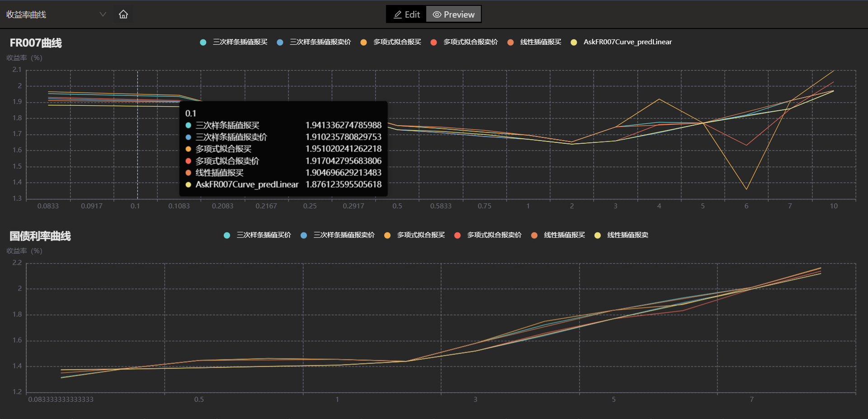Click tooltip value 1.951020241262218
The height and width of the screenshot is (419, 868).
pyautogui.click(x=344, y=149)
